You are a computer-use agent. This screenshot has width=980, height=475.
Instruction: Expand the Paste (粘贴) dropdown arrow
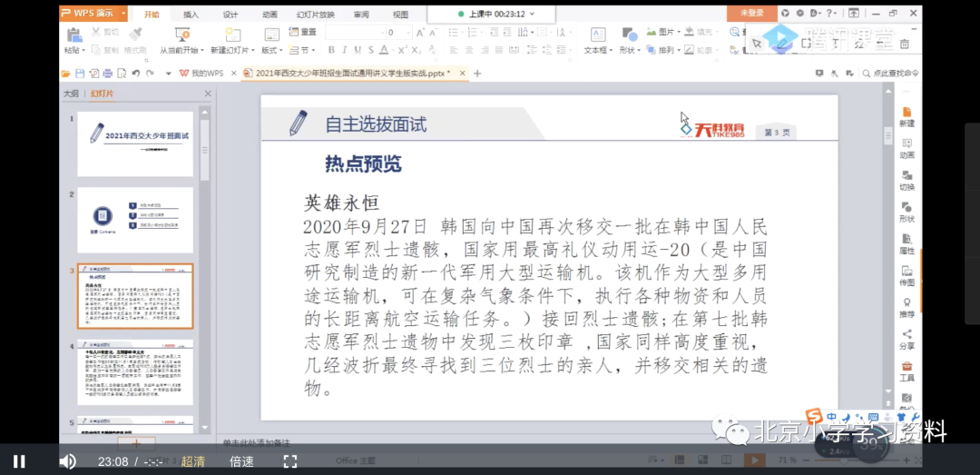coord(83,50)
